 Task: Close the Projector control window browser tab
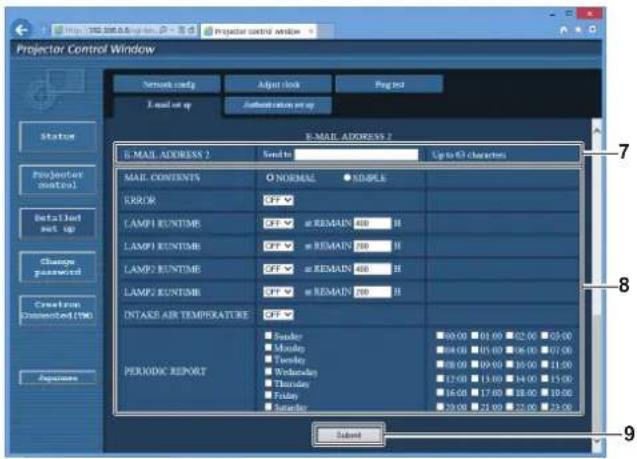click(311, 31)
